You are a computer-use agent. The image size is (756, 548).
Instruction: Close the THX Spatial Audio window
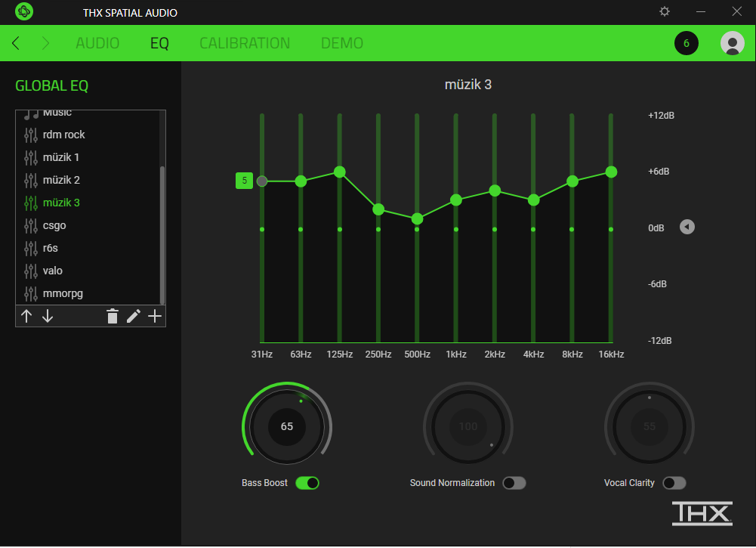[736, 11]
